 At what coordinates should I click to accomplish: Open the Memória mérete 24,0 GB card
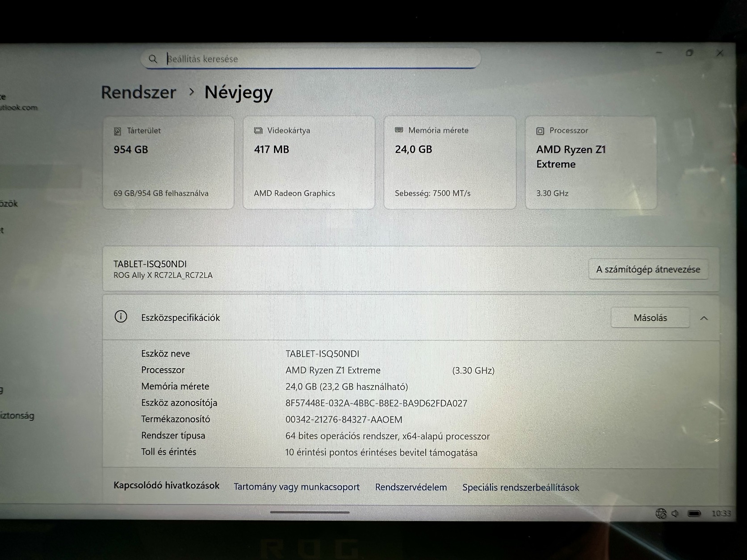450,163
